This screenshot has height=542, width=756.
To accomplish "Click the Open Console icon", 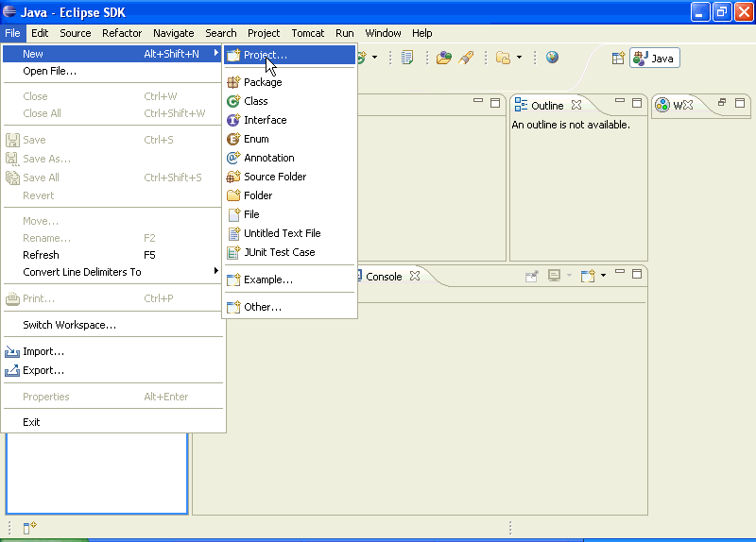I will tap(588, 276).
